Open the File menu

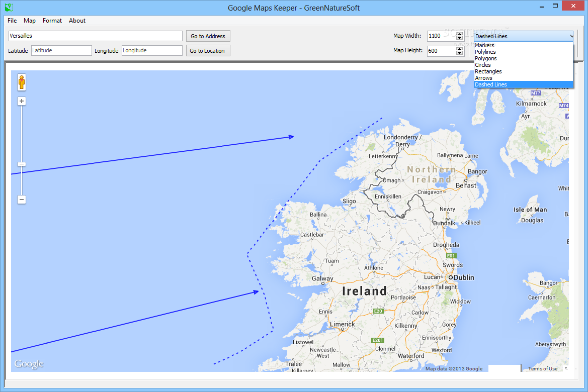(12, 21)
